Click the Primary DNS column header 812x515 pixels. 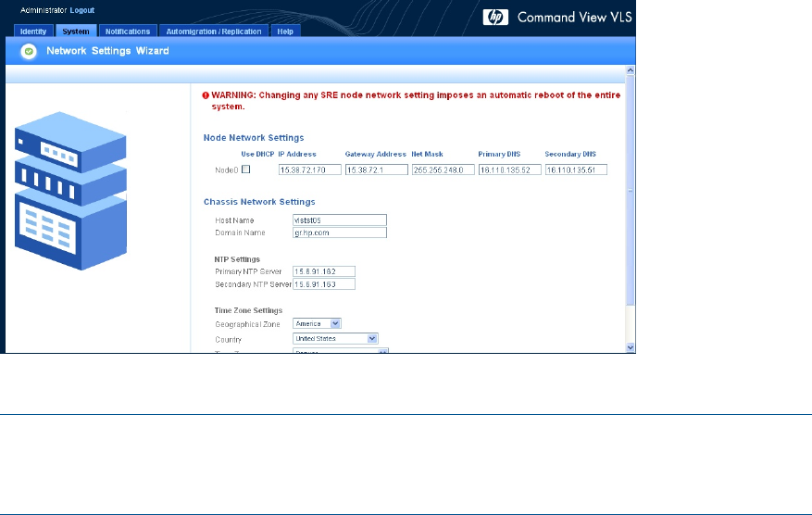pyautogui.click(x=499, y=154)
